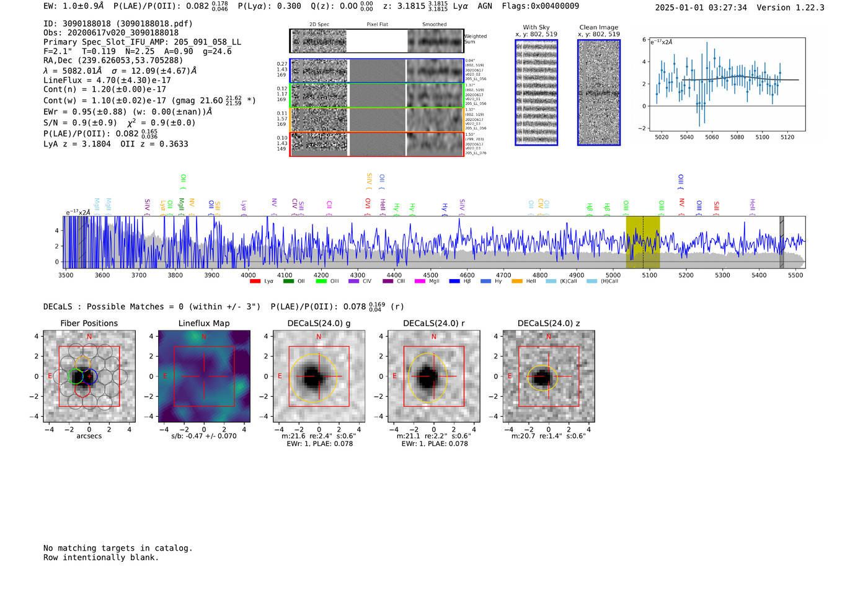Select the Weighted Sum 2D spectrum row
Screen dimensions: 868x591
(x=376, y=41)
